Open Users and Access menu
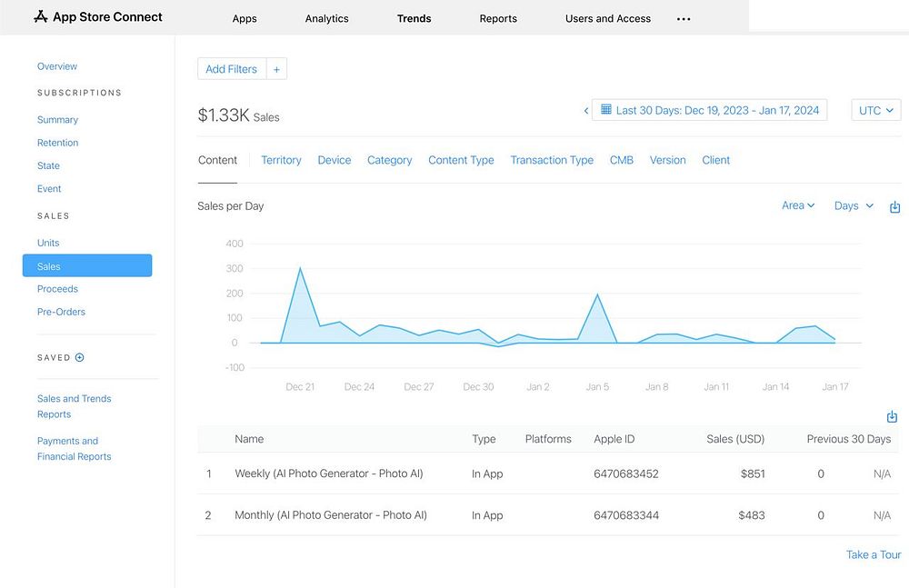 pos(607,18)
